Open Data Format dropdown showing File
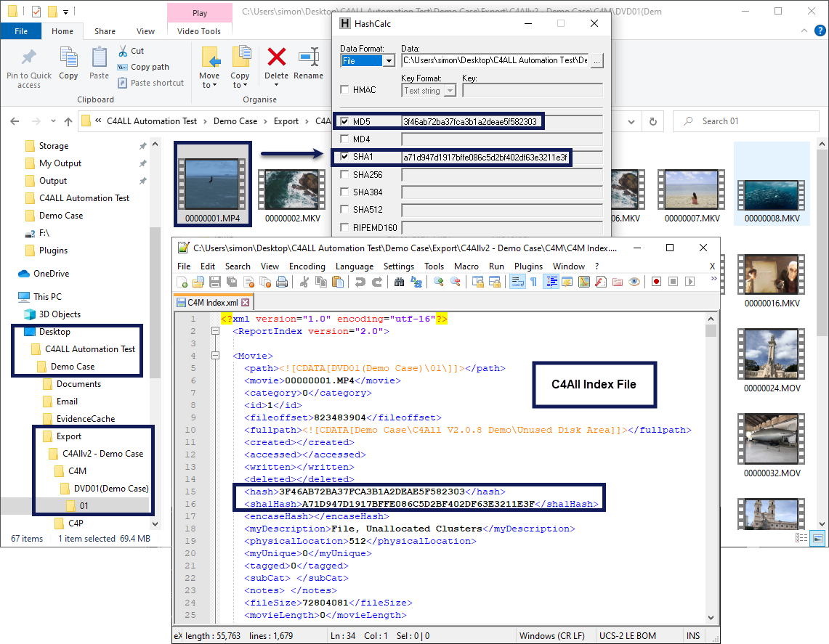Image resolution: width=829 pixels, height=644 pixels. (389, 61)
